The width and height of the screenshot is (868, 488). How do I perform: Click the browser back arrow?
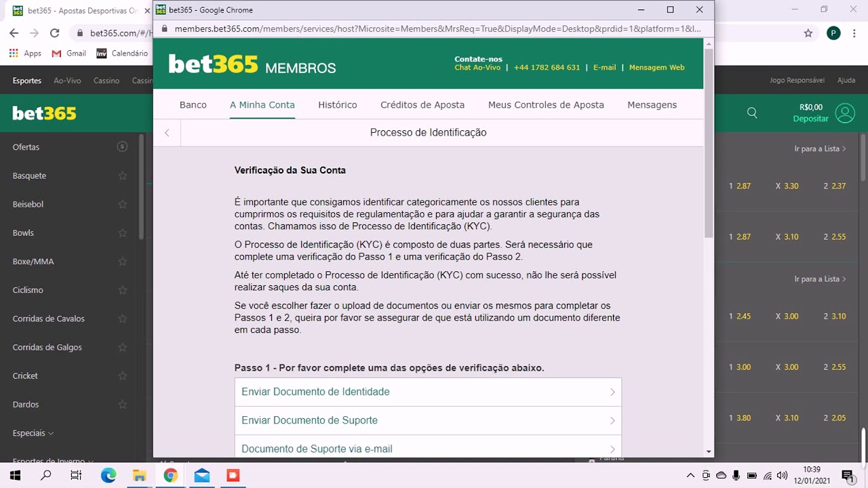coord(14,33)
